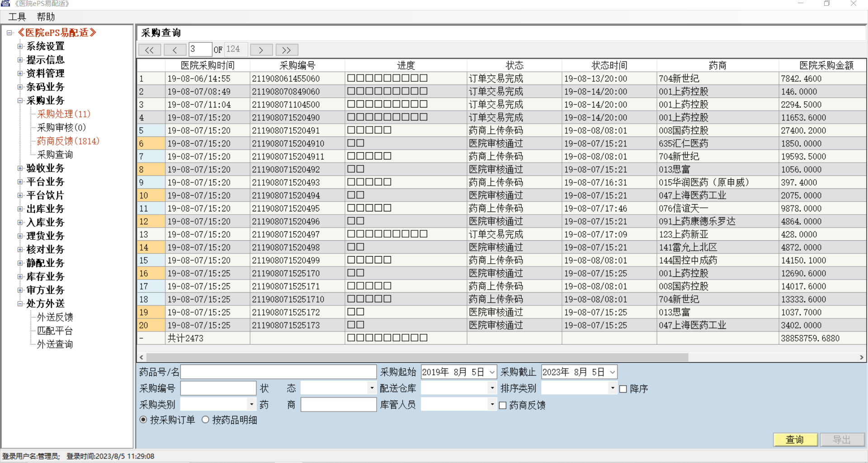This screenshot has width=868, height=463.
Task: Click the 药商 column header
Action: click(718, 65)
